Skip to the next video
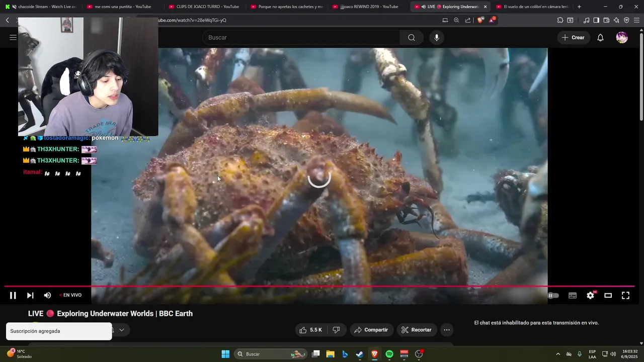The image size is (644, 362). pos(30,295)
